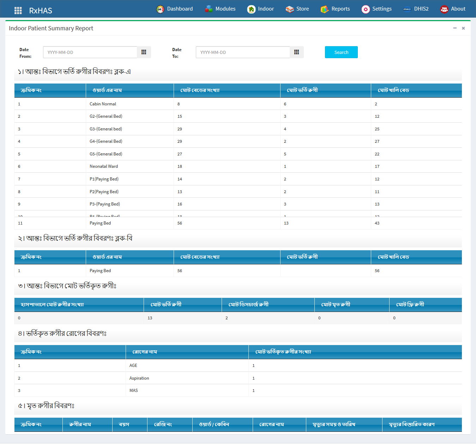Open the Reports menu
The width and height of the screenshot is (476, 448).
(x=341, y=9)
